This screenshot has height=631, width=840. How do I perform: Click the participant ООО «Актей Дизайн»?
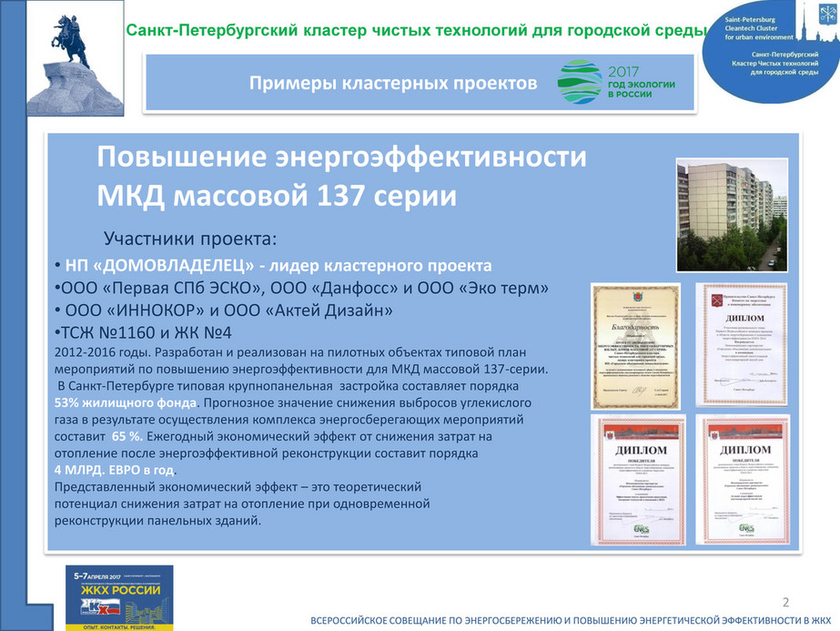[308, 310]
